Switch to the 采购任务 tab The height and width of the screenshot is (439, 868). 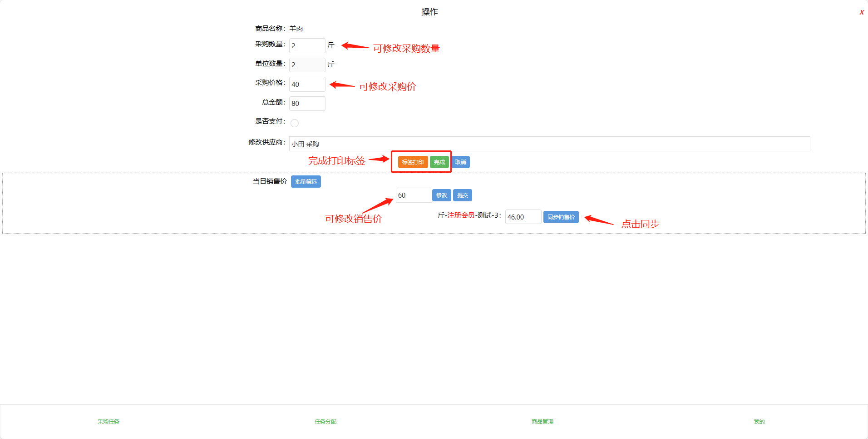pos(108,422)
